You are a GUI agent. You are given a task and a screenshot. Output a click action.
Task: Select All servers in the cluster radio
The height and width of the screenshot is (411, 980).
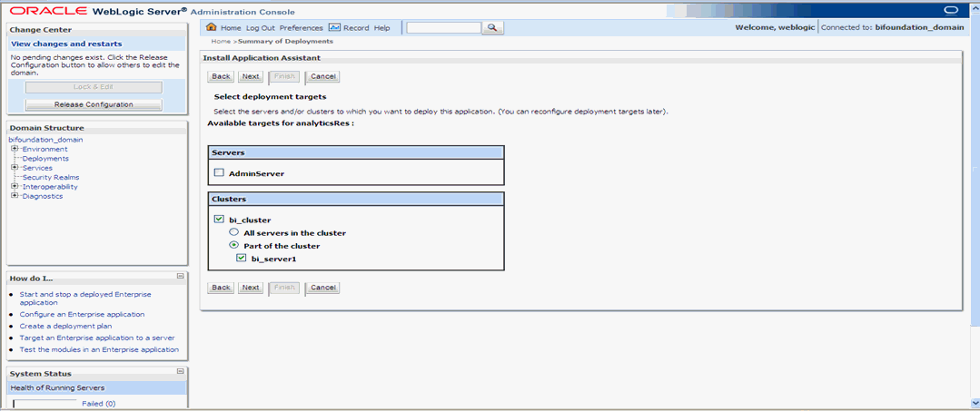click(x=233, y=231)
